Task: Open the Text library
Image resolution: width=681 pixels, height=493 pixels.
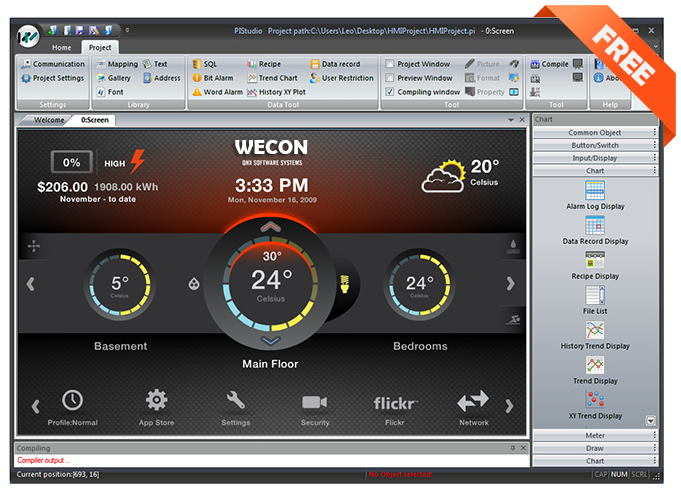Action: [155, 64]
